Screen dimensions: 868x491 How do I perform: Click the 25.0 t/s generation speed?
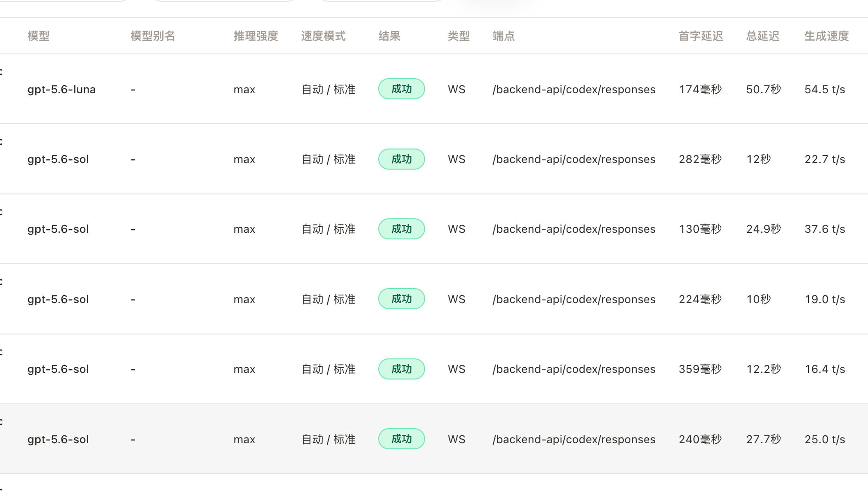click(825, 439)
